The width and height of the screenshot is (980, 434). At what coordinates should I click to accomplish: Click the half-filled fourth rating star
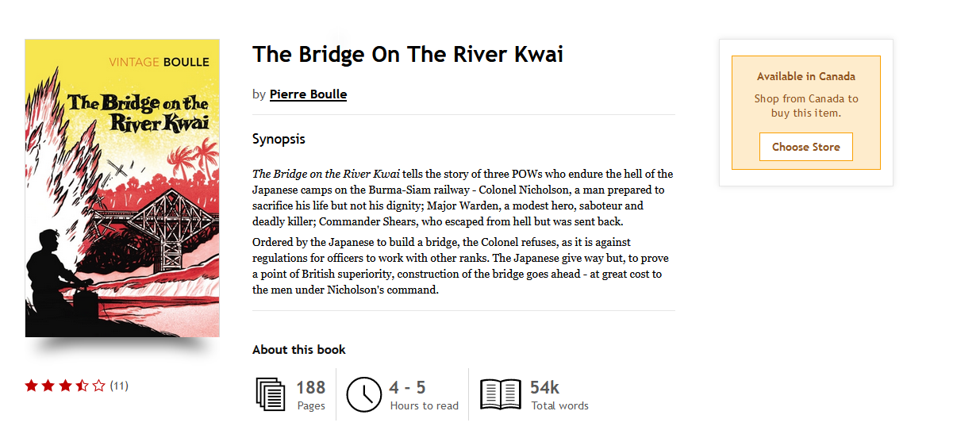point(82,386)
